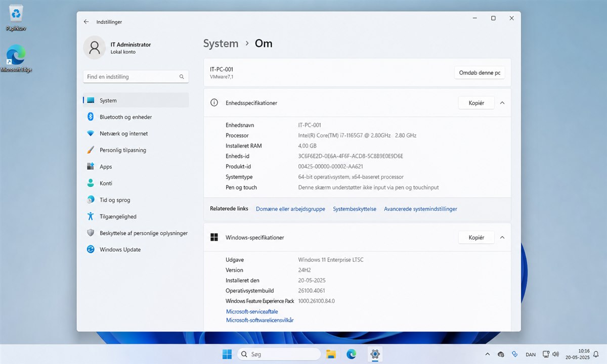Click the Settings gear in taskbar
The width and height of the screenshot is (607, 364).
point(375,354)
